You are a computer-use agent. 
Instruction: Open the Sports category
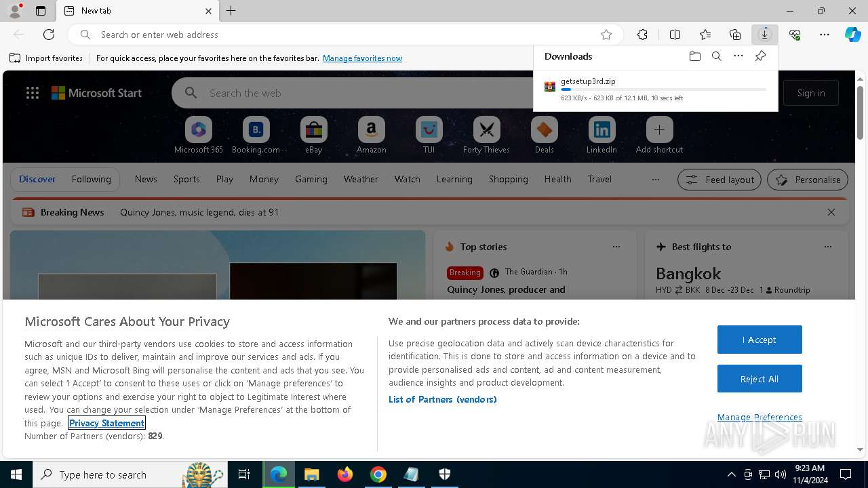tap(186, 179)
